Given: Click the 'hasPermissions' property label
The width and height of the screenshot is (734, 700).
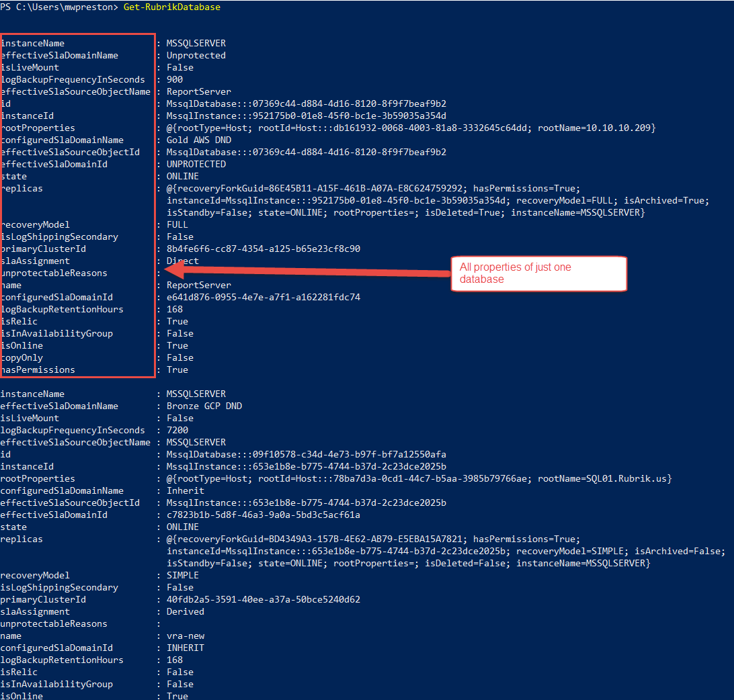Looking at the screenshot, I should tap(38, 370).
